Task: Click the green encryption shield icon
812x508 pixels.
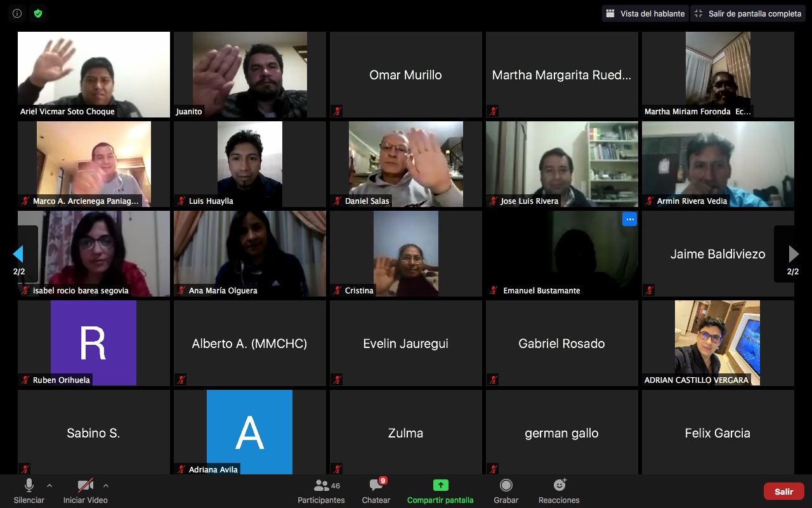Action: [38, 13]
